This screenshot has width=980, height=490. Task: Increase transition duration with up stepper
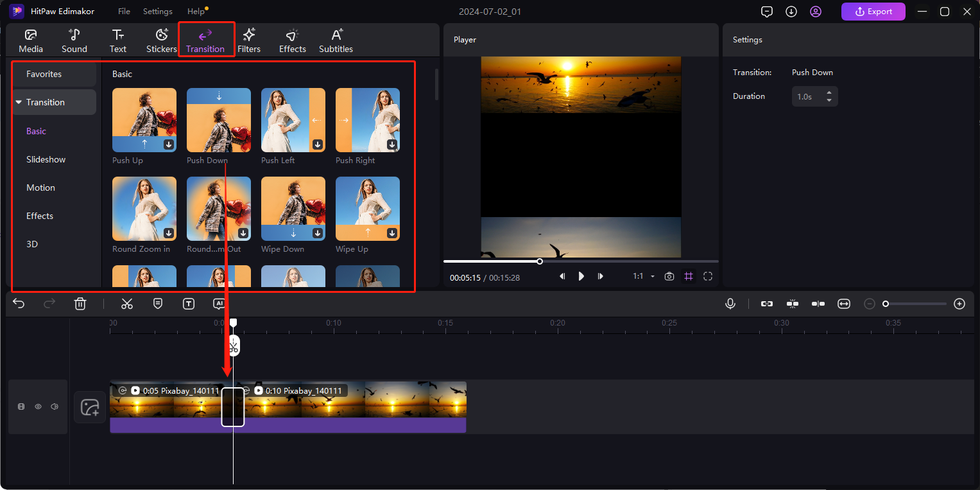click(x=829, y=92)
